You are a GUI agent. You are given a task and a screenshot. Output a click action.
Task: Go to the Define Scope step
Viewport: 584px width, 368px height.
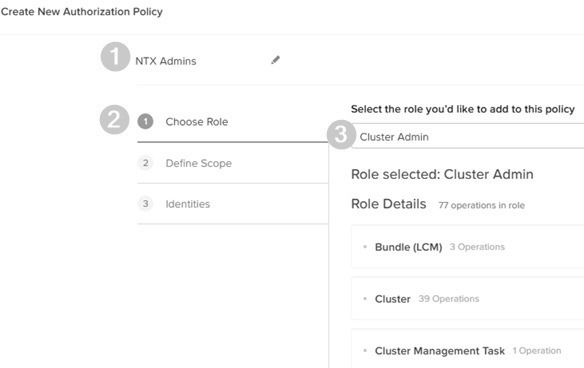232,163
